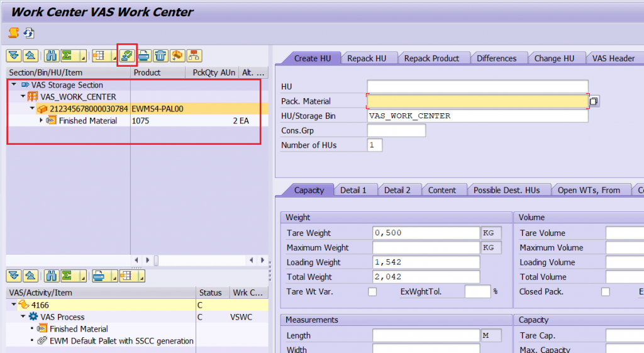Click the orange scroll log icon
The width and height of the screenshot is (644, 353).
(x=14, y=33)
